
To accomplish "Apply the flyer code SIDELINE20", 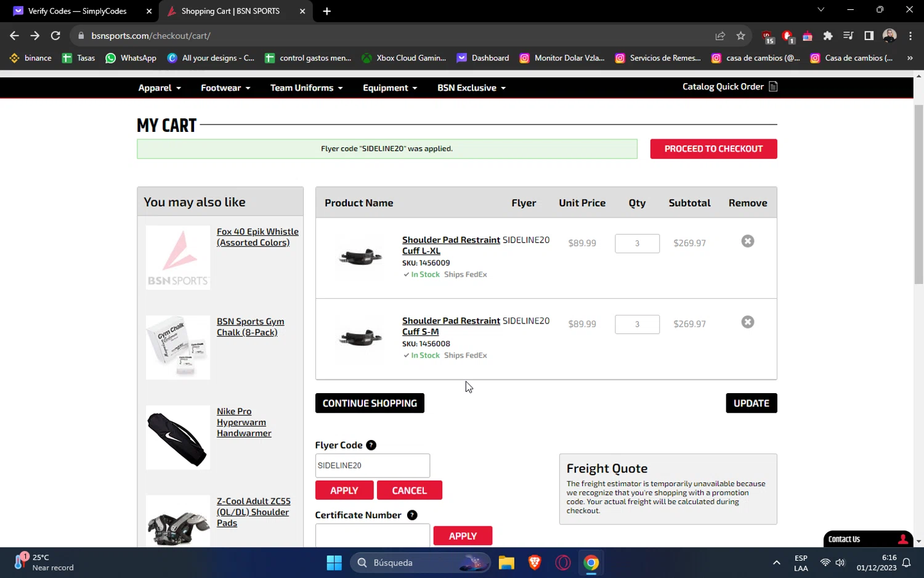I will coord(344,490).
